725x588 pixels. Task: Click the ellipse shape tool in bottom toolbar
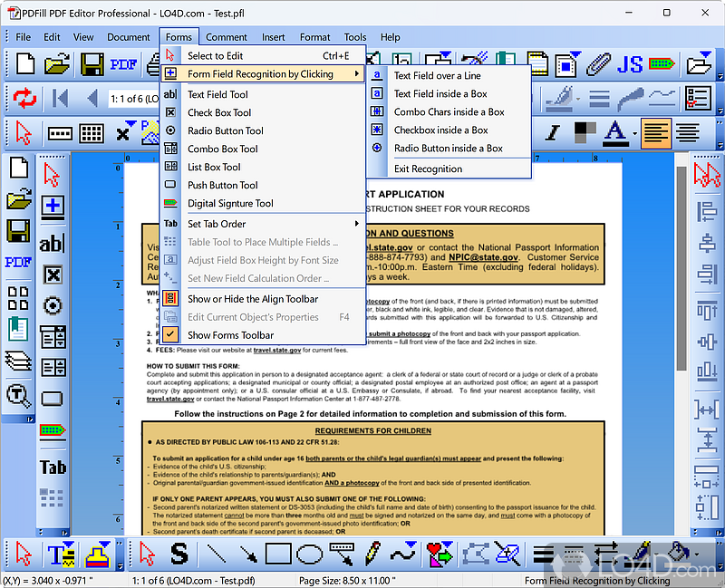coord(309,554)
